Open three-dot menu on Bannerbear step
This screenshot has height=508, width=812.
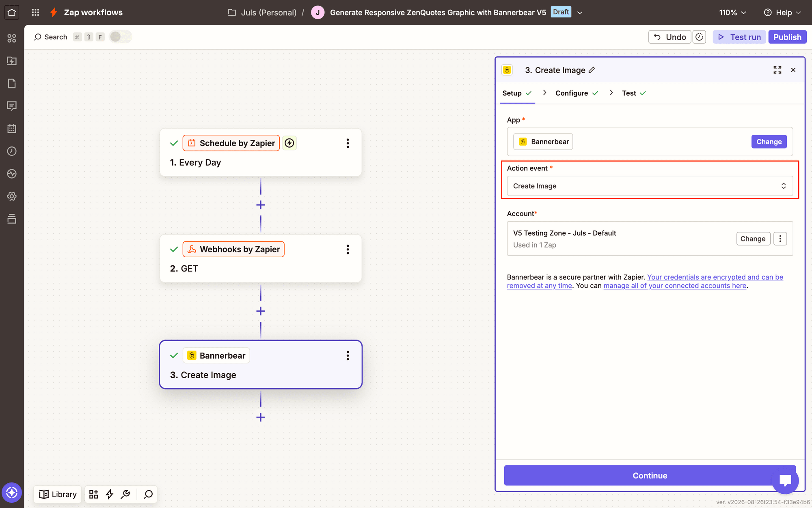click(x=348, y=356)
